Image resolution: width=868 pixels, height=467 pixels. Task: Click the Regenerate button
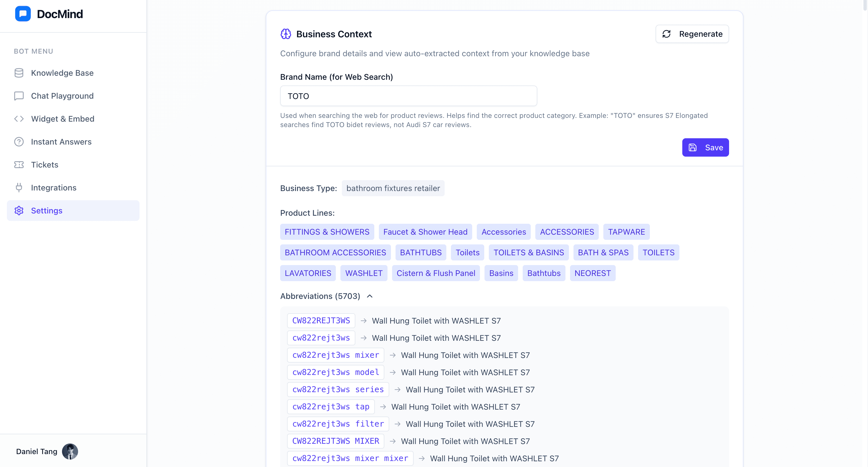[692, 34]
